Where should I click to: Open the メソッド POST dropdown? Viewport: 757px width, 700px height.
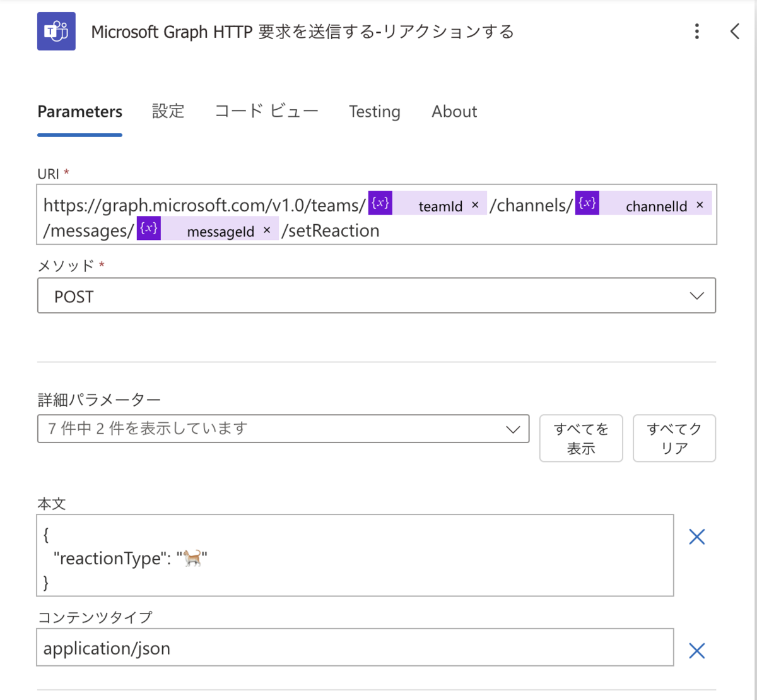click(377, 295)
